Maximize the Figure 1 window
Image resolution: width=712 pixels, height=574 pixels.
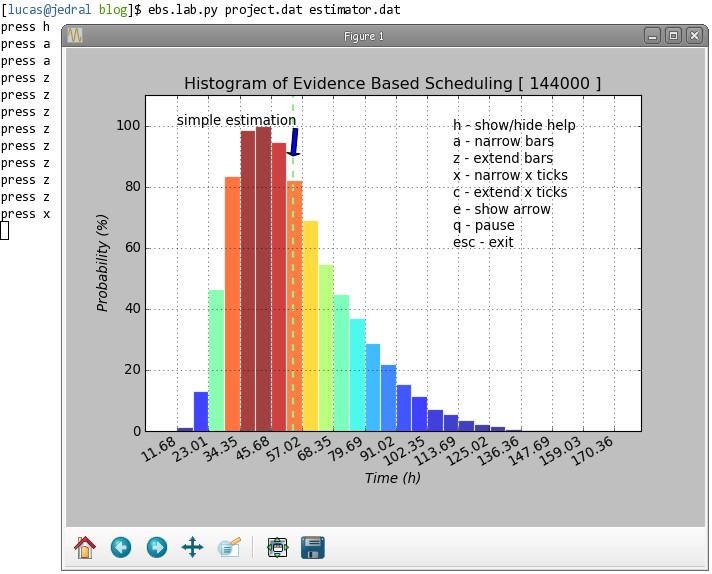673,35
